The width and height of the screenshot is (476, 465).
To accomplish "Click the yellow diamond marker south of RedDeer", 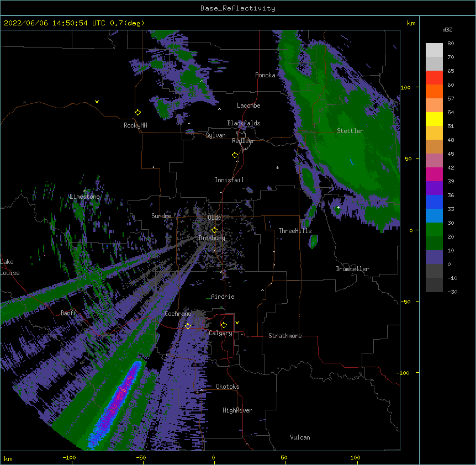I will (x=235, y=155).
